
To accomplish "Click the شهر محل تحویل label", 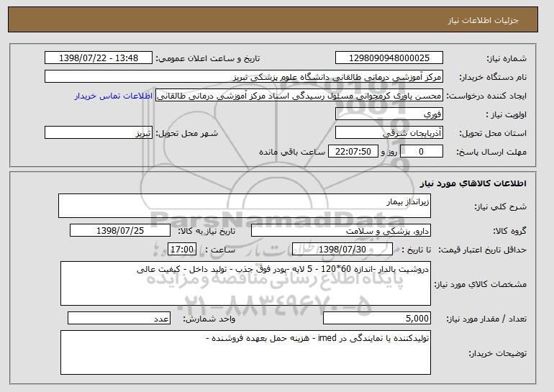I will [187, 134].
